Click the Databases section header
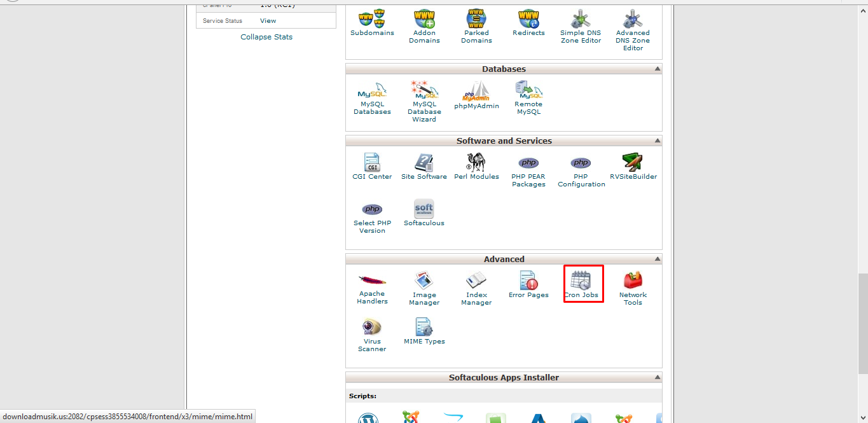This screenshot has width=868, height=423. pos(504,69)
